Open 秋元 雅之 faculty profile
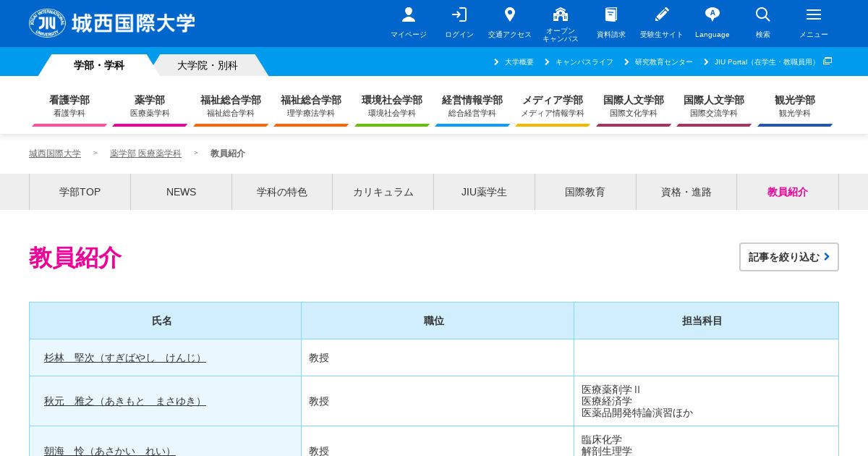 point(125,401)
